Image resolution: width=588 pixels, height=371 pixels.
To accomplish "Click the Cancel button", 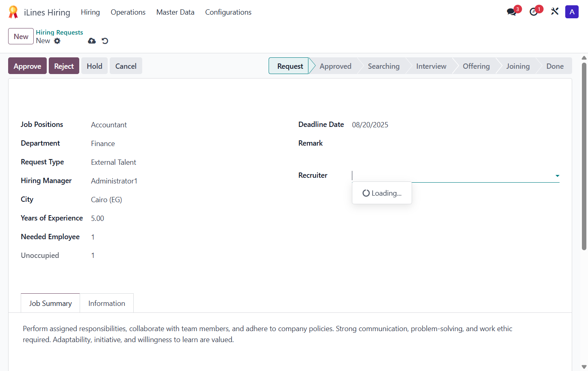I will (126, 66).
